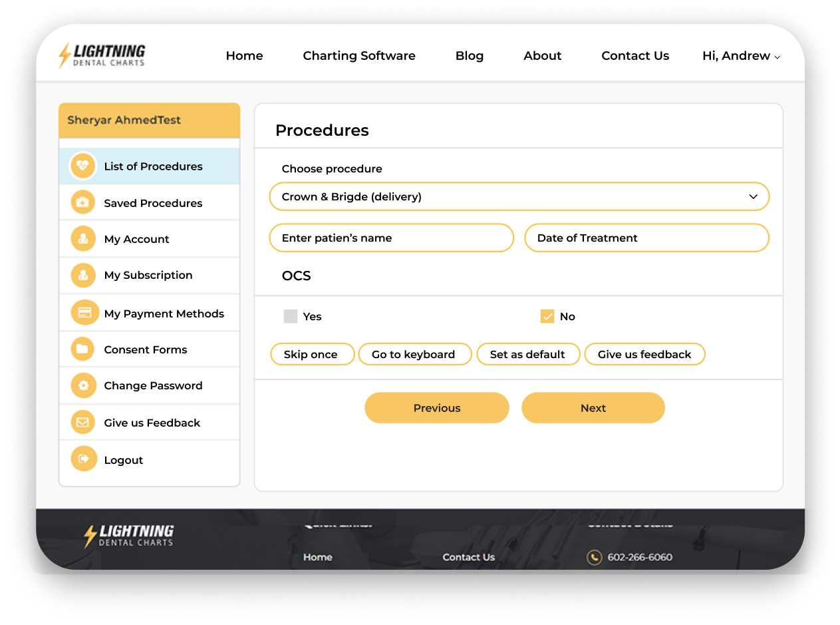840x625 pixels.
Task: Open the Choose procedure dropdown
Action: click(x=519, y=197)
